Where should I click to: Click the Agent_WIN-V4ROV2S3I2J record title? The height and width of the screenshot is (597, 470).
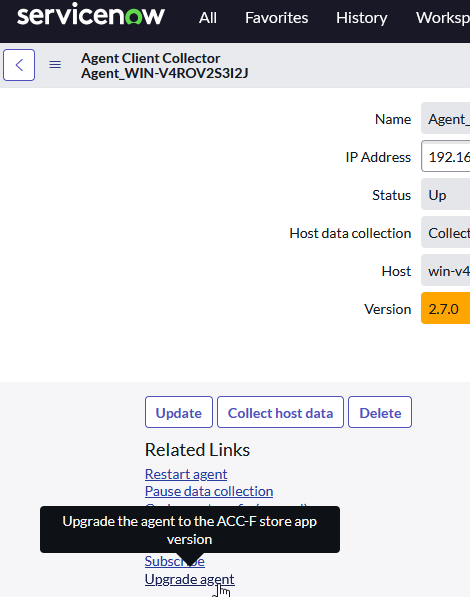tap(165, 73)
